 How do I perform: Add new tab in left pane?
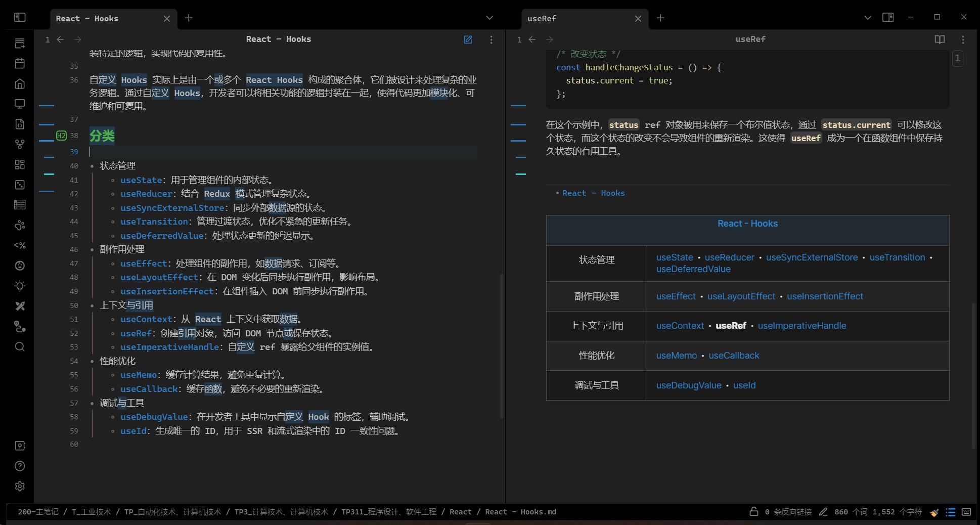pos(189,18)
